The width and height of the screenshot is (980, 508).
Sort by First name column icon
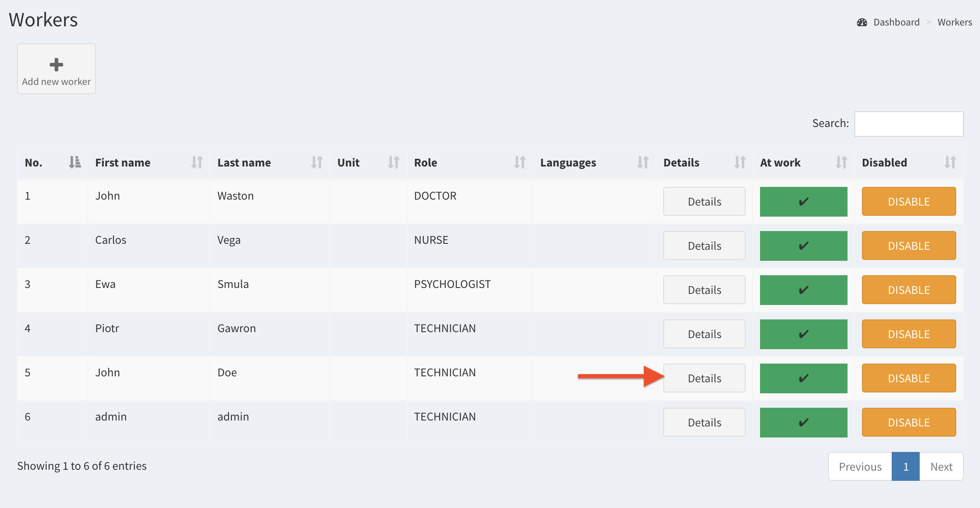(197, 162)
